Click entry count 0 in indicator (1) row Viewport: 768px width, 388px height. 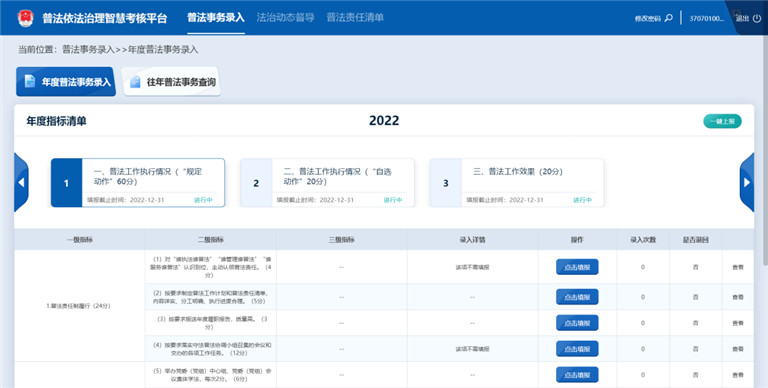(x=643, y=267)
